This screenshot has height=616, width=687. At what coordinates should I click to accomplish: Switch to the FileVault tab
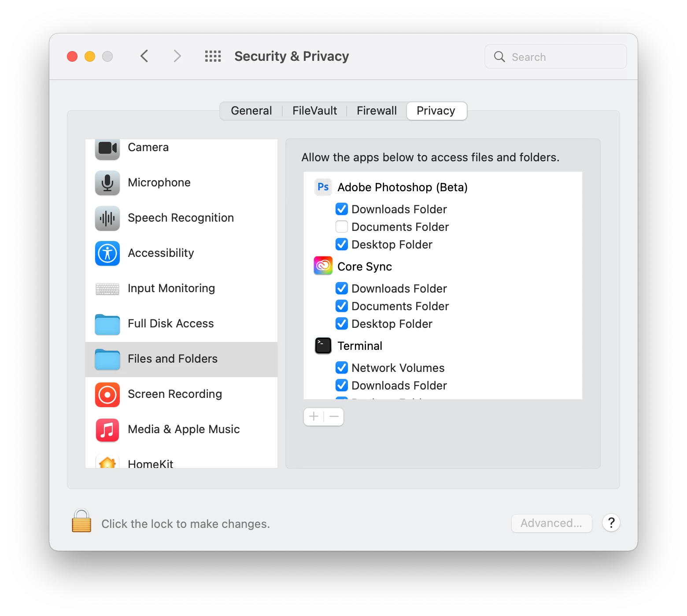pyautogui.click(x=315, y=111)
